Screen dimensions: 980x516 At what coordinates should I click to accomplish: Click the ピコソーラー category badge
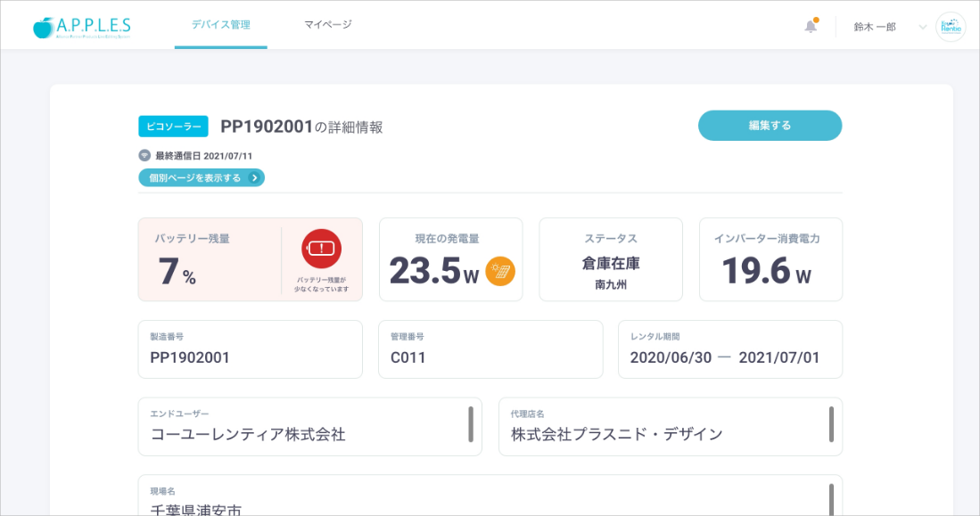(173, 127)
